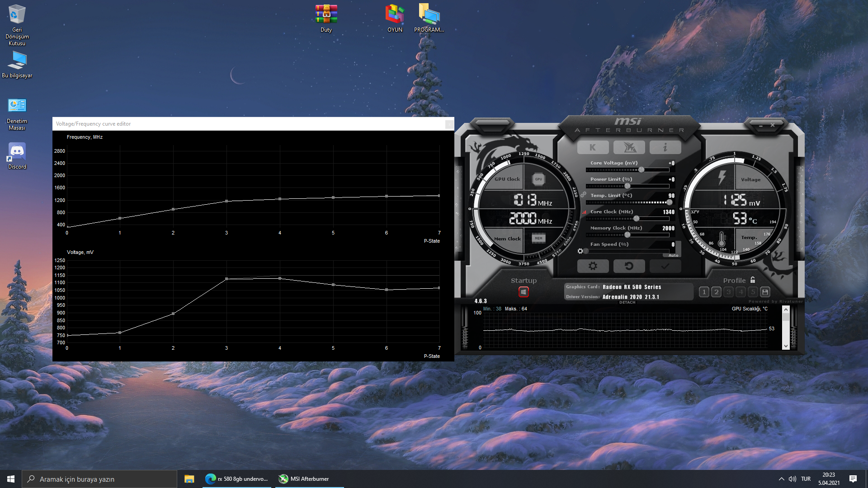Image resolution: width=868 pixels, height=488 pixels.
Task: Click the Memory Clock value 2000
Action: point(669,228)
